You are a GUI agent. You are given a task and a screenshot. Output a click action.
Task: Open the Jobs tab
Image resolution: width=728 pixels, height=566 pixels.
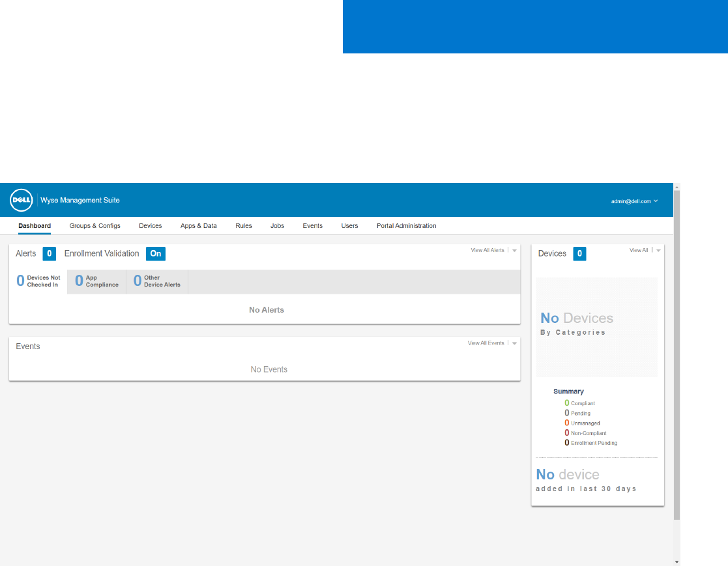click(x=277, y=226)
